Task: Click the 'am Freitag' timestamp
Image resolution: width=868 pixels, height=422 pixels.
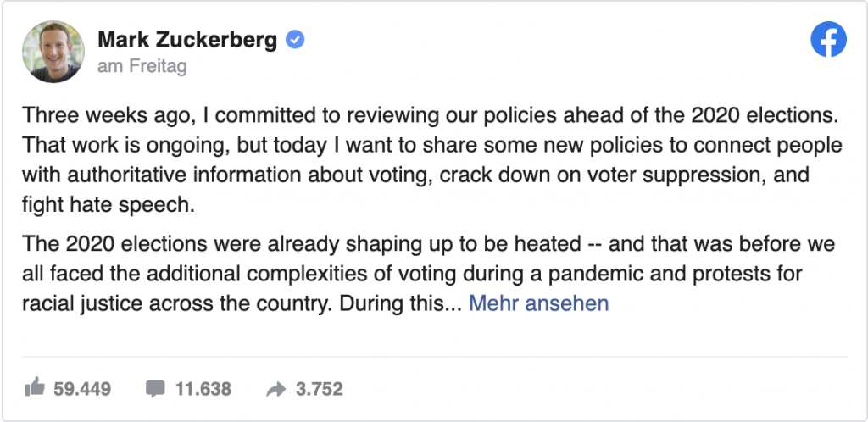Action: (x=142, y=66)
